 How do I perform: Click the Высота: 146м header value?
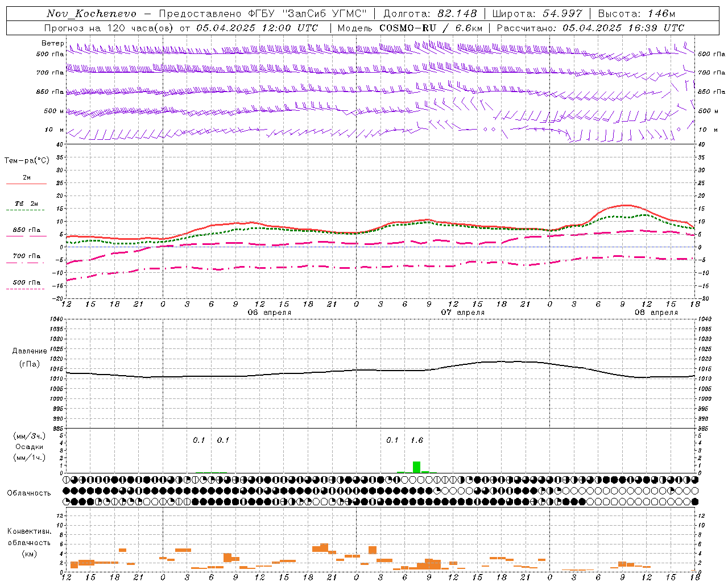coord(636,14)
